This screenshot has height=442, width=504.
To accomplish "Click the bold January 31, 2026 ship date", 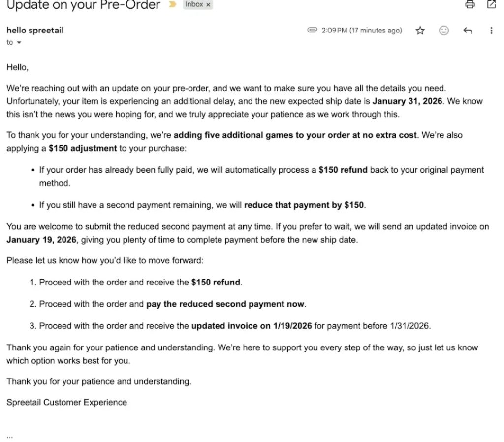I will pyautogui.click(x=407, y=101).
